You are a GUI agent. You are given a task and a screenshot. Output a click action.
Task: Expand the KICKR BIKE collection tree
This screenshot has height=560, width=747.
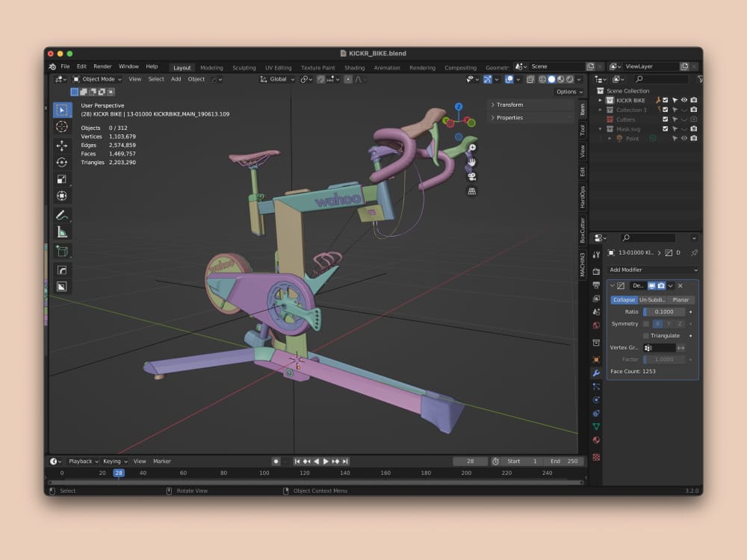point(601,101)
